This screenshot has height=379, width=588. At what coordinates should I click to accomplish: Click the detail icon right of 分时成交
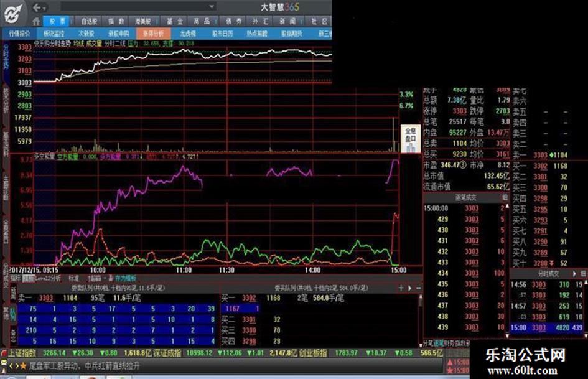583,274
